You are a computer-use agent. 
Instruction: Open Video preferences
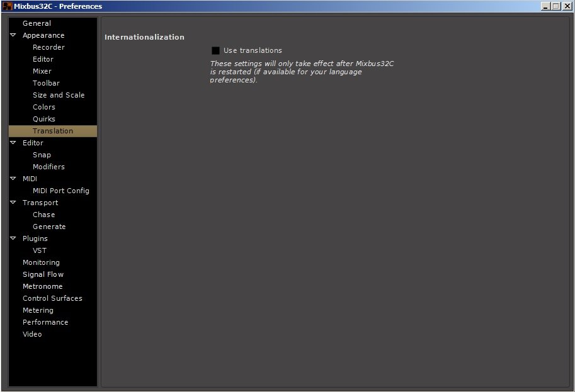(x=32, y=334)
